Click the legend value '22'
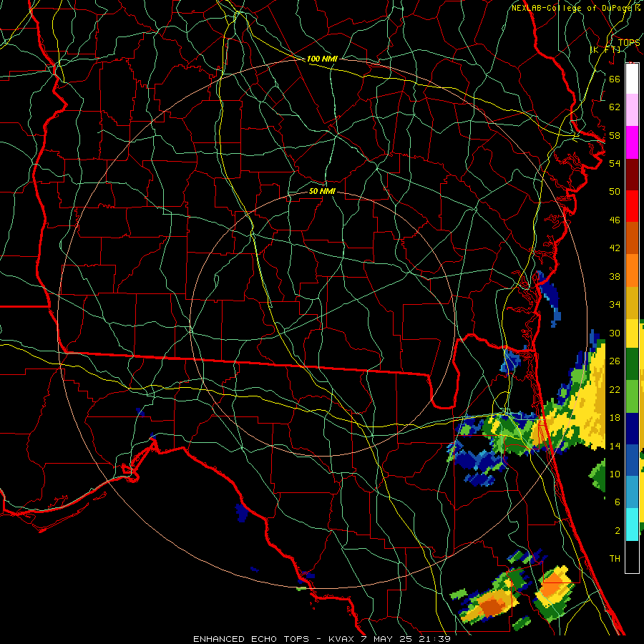 click(x=615, y=389)
